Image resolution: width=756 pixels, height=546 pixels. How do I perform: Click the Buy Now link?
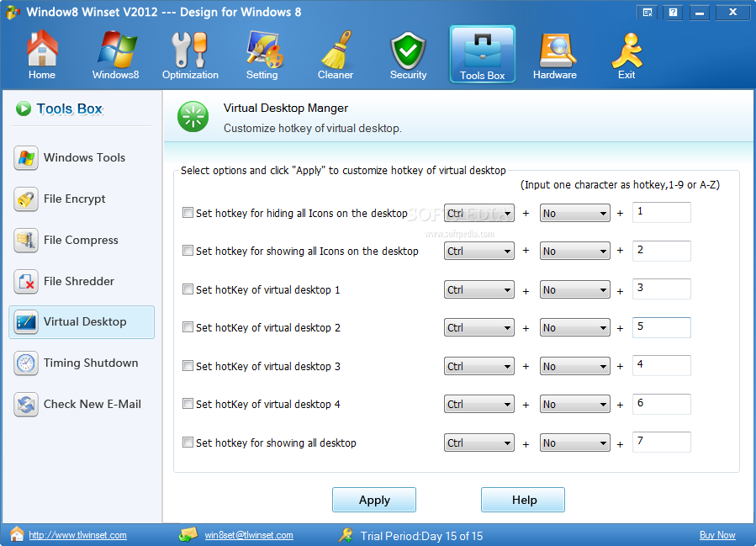(x=717, y=535)
